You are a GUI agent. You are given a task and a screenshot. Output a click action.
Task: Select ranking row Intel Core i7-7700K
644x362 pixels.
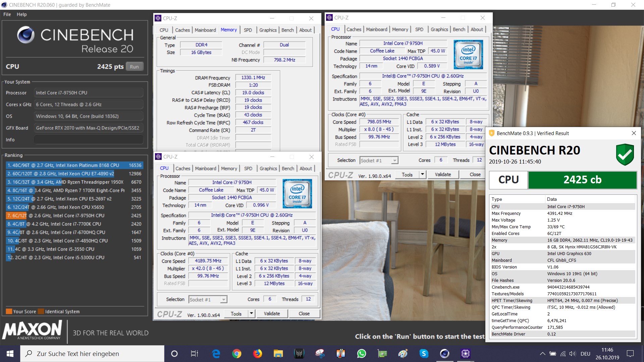pos(74,224)
